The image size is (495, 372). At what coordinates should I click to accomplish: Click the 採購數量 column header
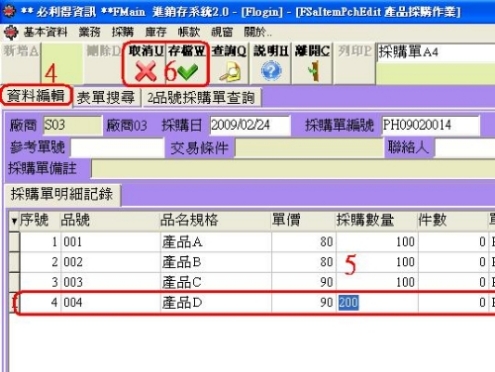click(x=377, y=220)
